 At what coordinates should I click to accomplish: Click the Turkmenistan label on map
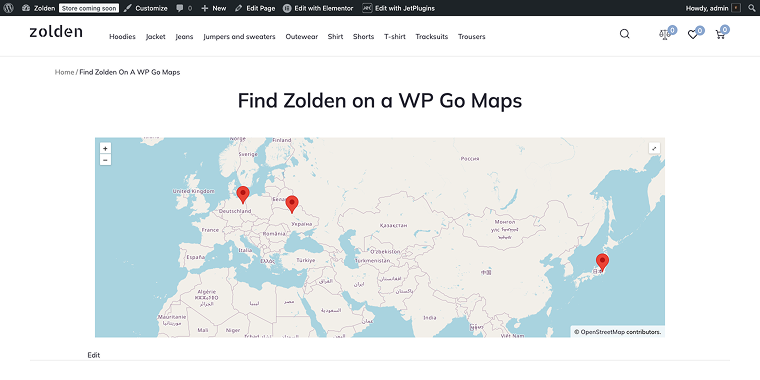pos(372,261)
